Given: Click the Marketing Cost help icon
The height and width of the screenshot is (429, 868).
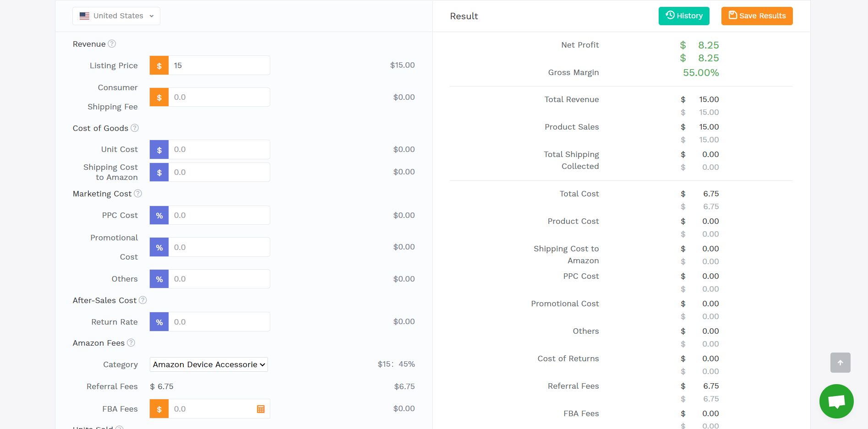Looking at the screenshot, I should [138, 194].
